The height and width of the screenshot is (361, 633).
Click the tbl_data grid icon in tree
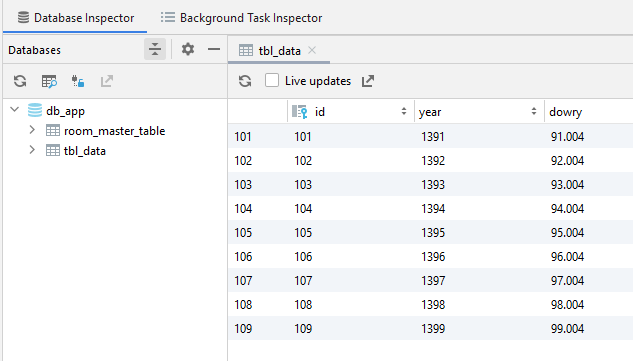pyautogui.click(x=52, y=150)
